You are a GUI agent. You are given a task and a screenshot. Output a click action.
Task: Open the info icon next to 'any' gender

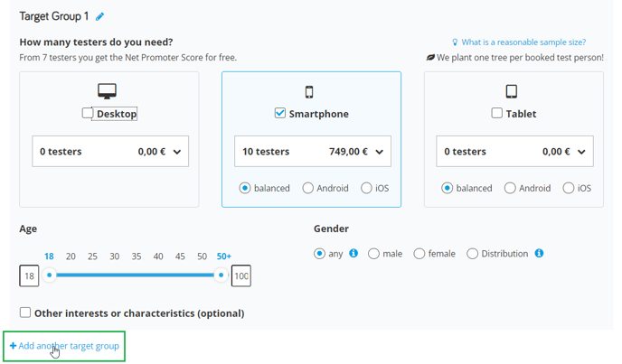pos(353,253)
